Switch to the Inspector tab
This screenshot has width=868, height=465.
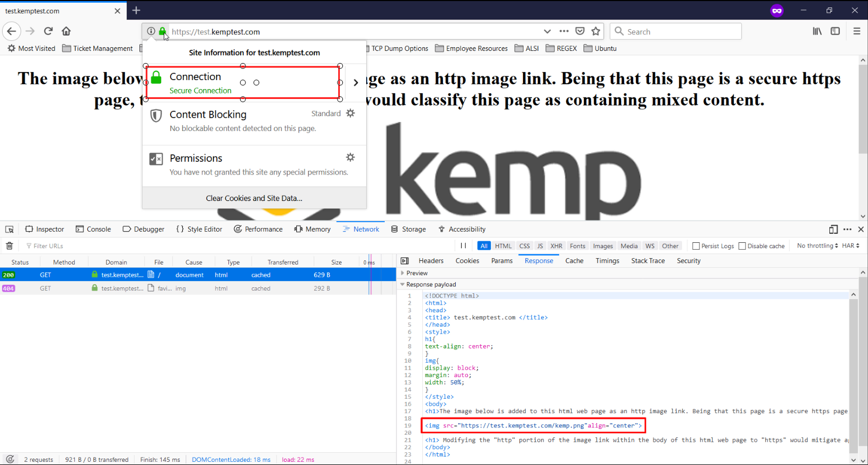(x=45, y=229)
